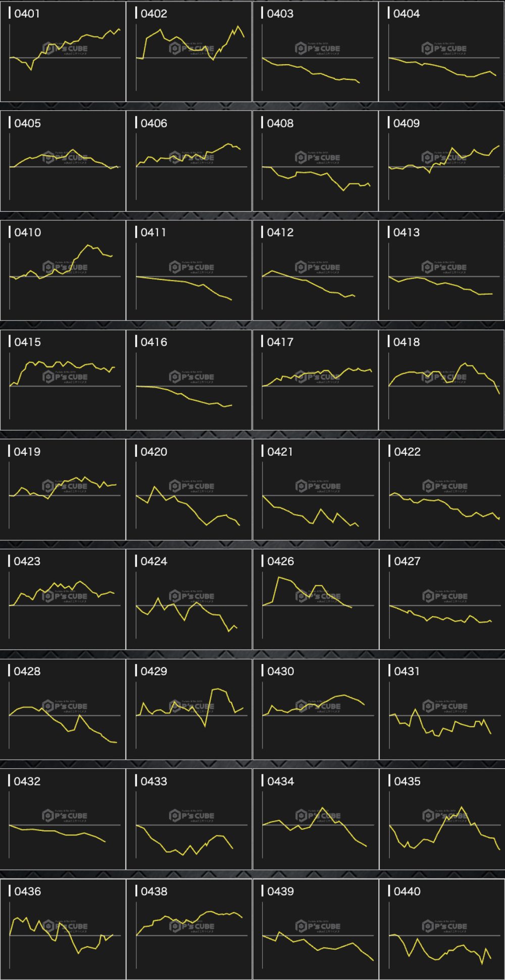505x980 pixels.
Task: View the 0420 graph tile
Action: coord(189,490)
